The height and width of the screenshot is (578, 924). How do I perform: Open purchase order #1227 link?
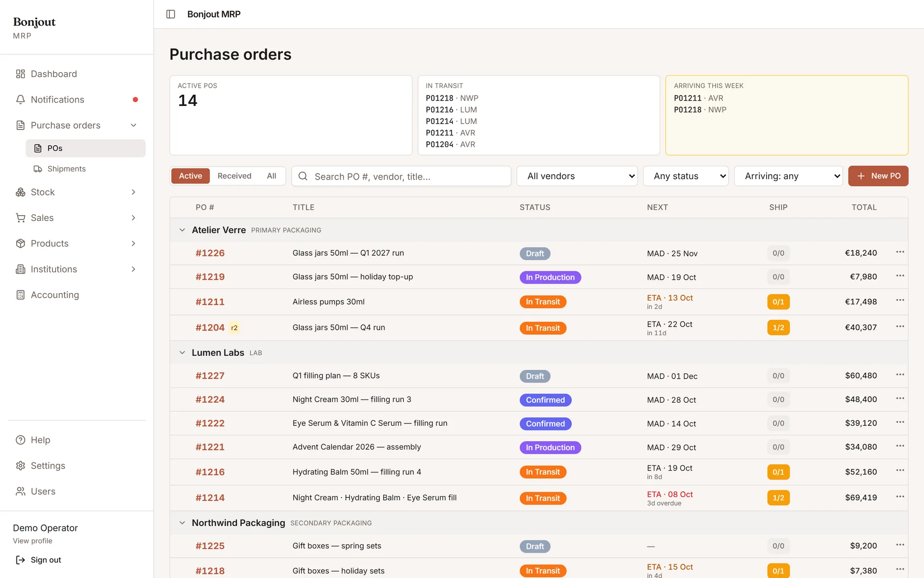coord(210,376)
